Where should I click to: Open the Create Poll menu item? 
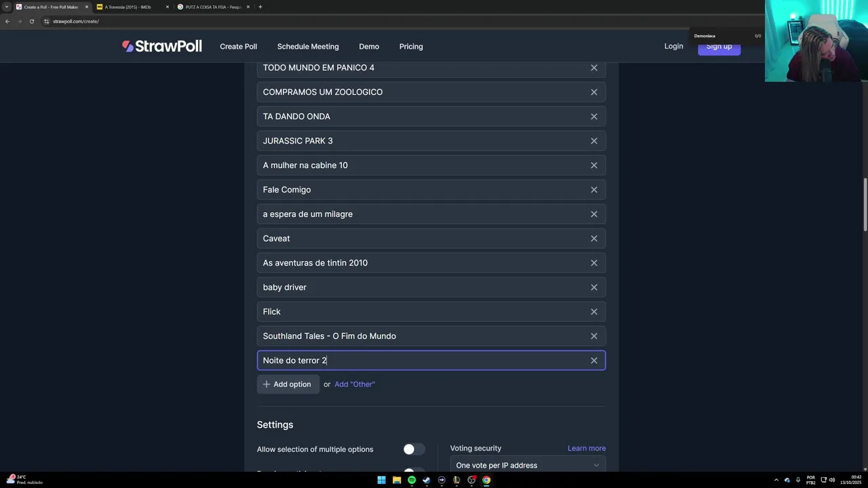(238, 47)
